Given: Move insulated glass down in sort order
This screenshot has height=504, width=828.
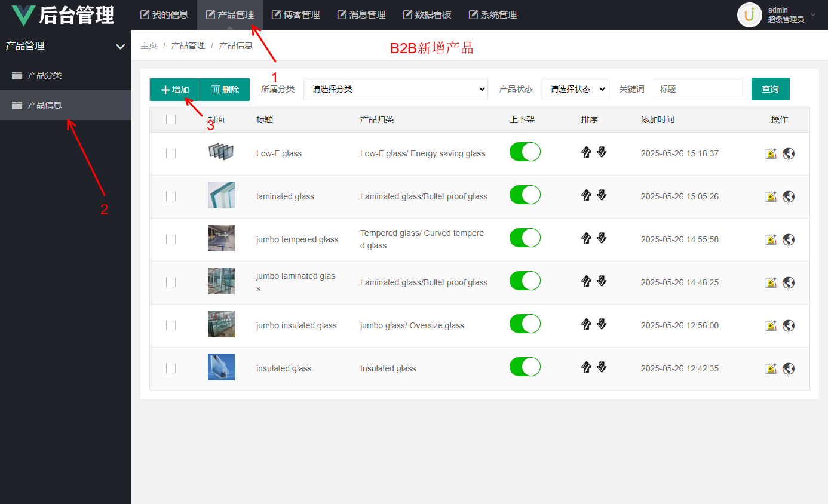Looking at the screenshot, I should (x=602, y=367).
